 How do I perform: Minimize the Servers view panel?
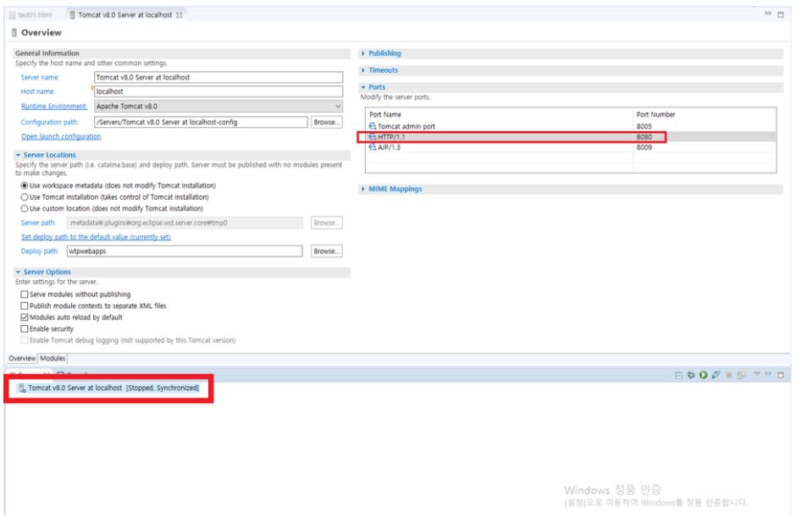[x=768, y=374]
